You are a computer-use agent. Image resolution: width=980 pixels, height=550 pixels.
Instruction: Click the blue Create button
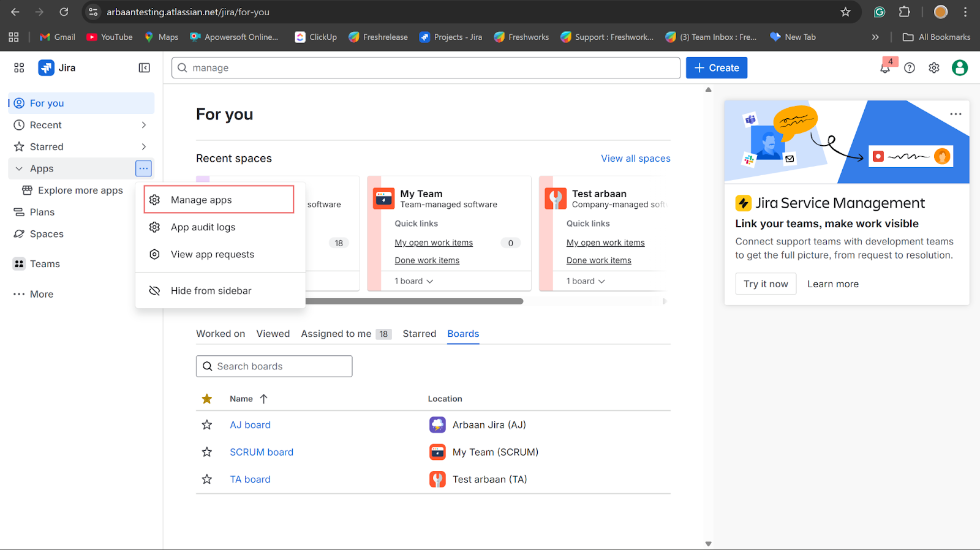tap(717, 68)
